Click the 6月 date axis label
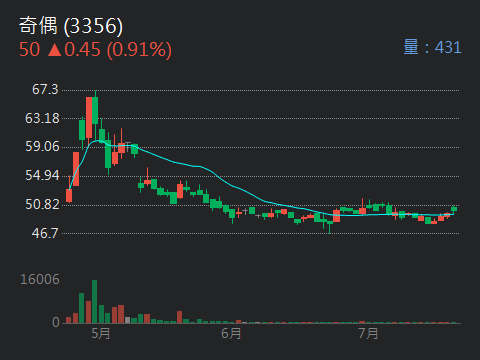 click(x=231, y=333)
